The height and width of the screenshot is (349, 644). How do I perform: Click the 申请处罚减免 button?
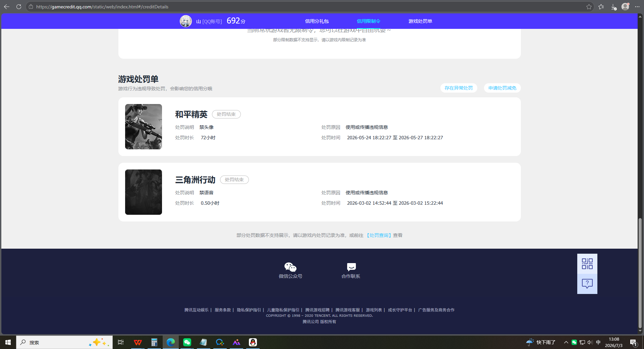502,88
